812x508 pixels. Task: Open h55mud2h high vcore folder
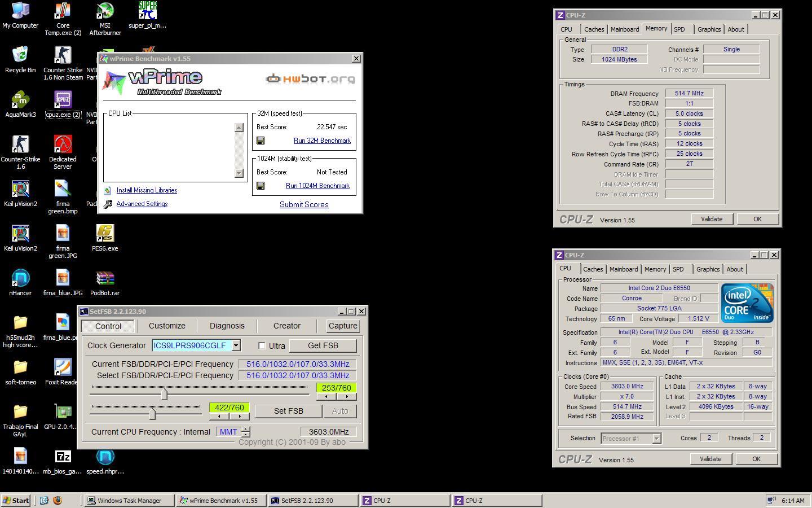(20, 331)
